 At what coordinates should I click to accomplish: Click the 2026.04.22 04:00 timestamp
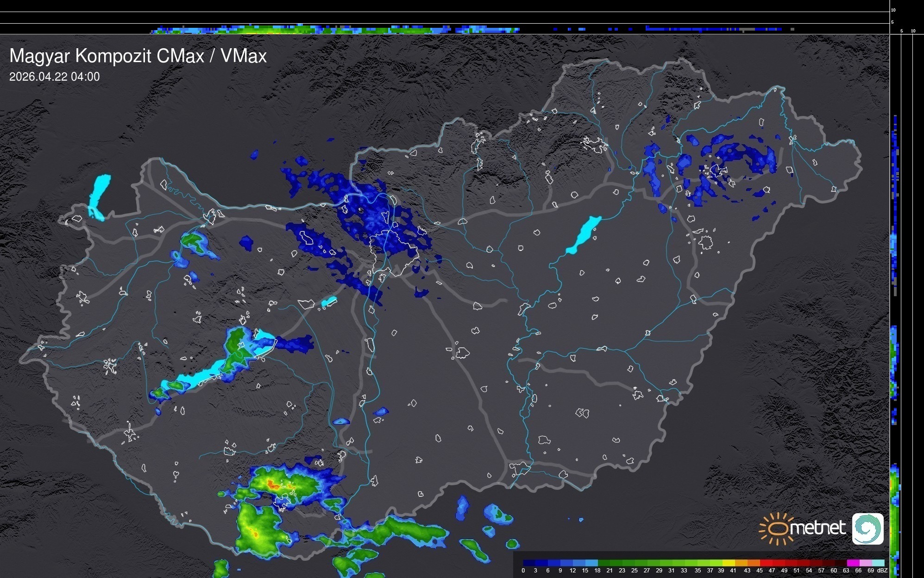54,77
